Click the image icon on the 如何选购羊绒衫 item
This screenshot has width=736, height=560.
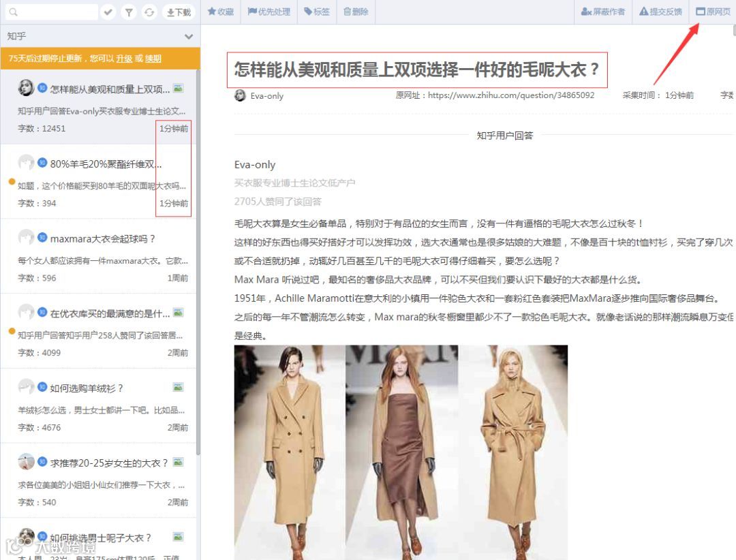coord(178,387)
